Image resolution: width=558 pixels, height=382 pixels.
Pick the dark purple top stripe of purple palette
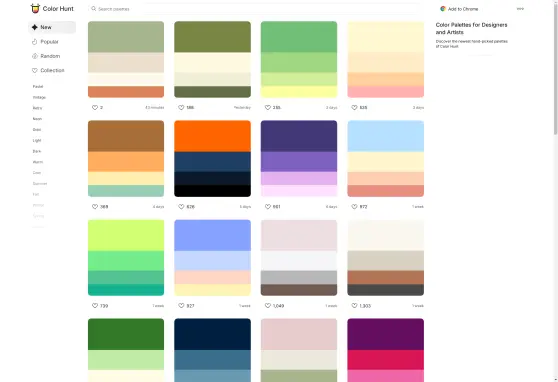299,136
